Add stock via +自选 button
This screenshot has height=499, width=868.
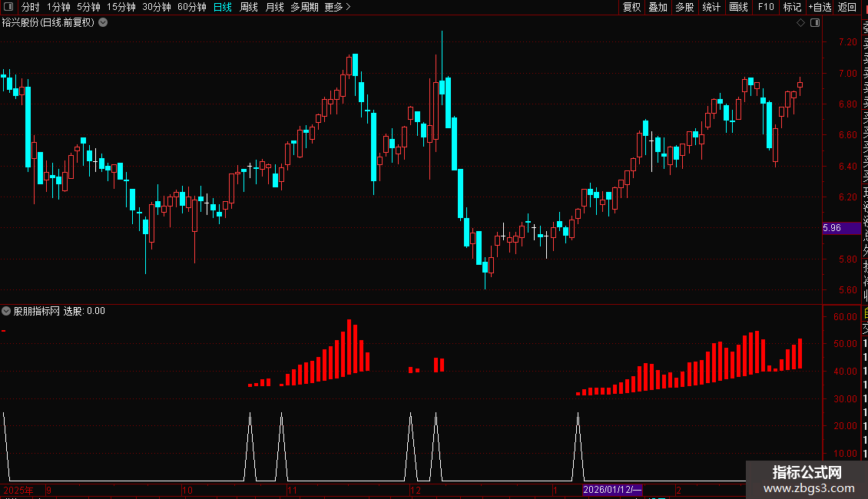(x=820, y=7)
